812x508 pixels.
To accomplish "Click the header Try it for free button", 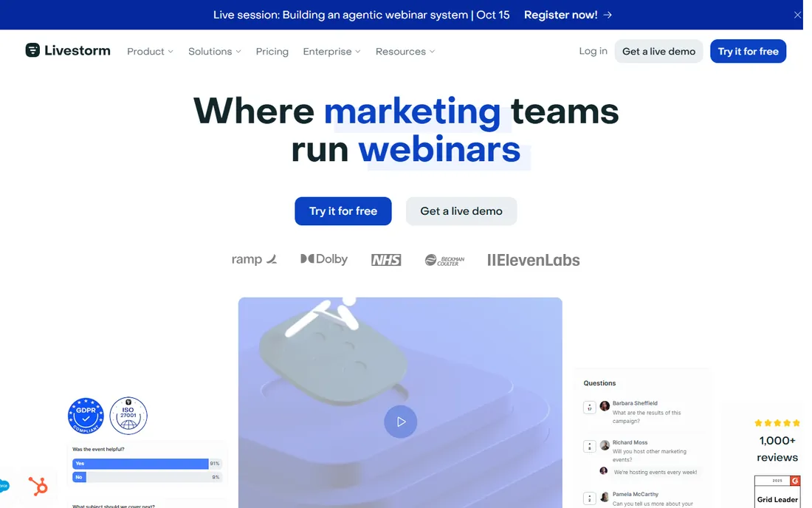I will (748, 51).
